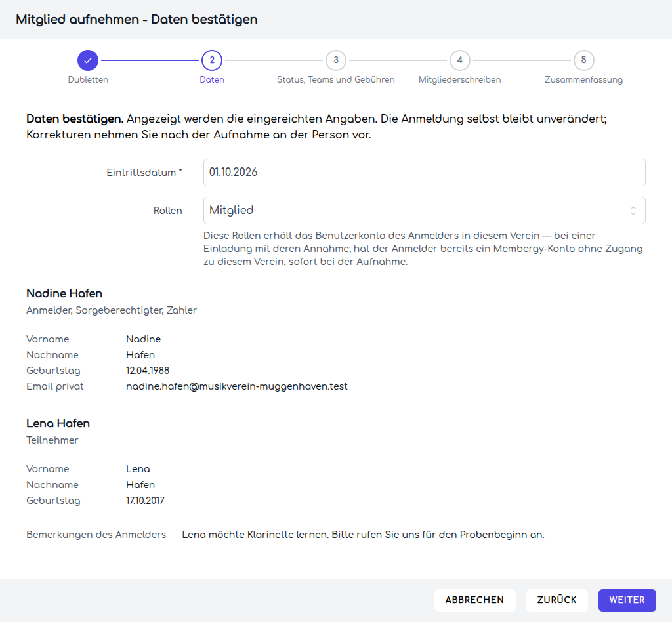Viewport: 672px width, 622px height.
Task: Click the Anmelder, Sorgeberechtigter, Zahler text
Action: 112,310
